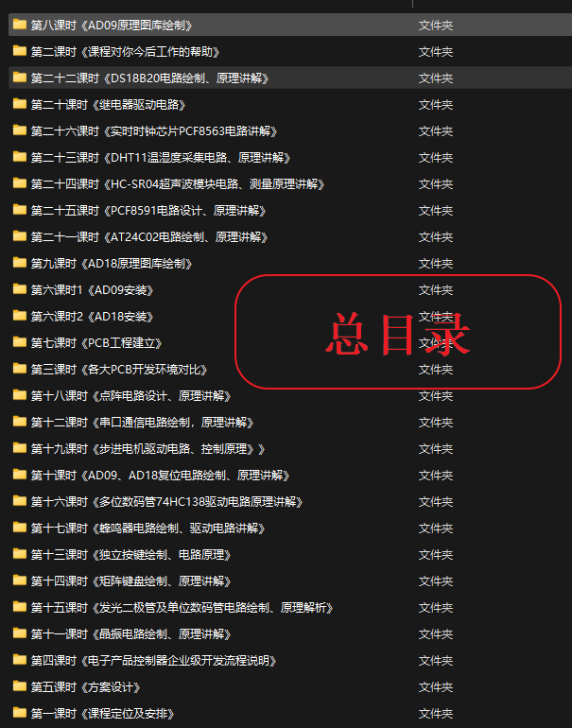Select name 第十三课时《独立按键绘制、电路原理》
Screen dimensions: 572x728
click(130, 554)
